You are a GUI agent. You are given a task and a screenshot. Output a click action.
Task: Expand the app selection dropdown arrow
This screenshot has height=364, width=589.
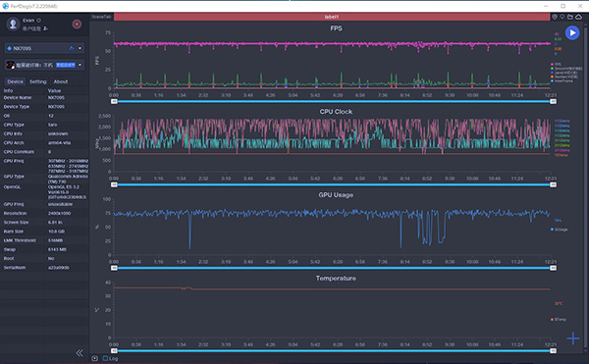coord(80,65)
